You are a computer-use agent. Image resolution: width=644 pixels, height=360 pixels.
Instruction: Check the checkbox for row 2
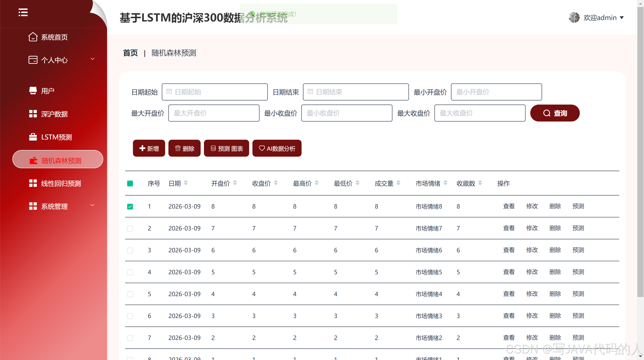130,228
